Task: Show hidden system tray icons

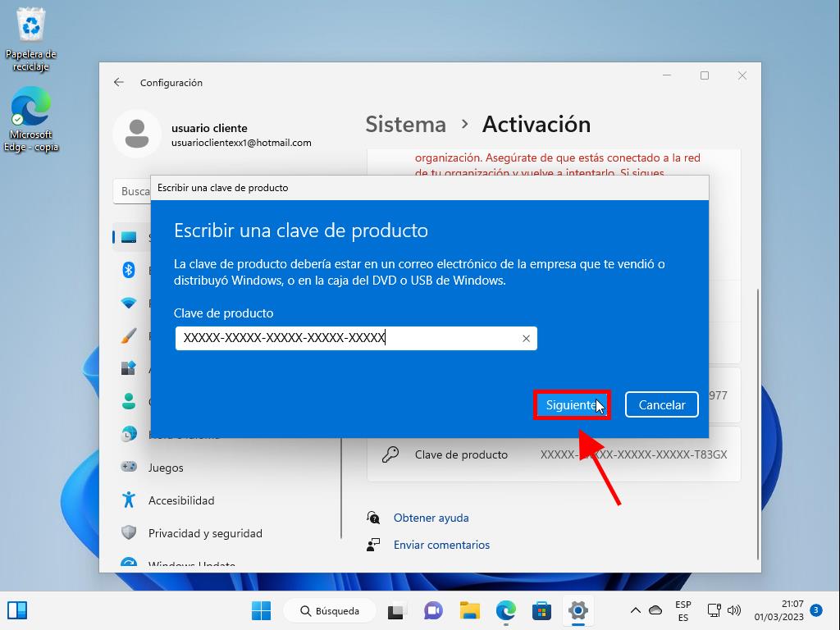Action: pos(635,611)
